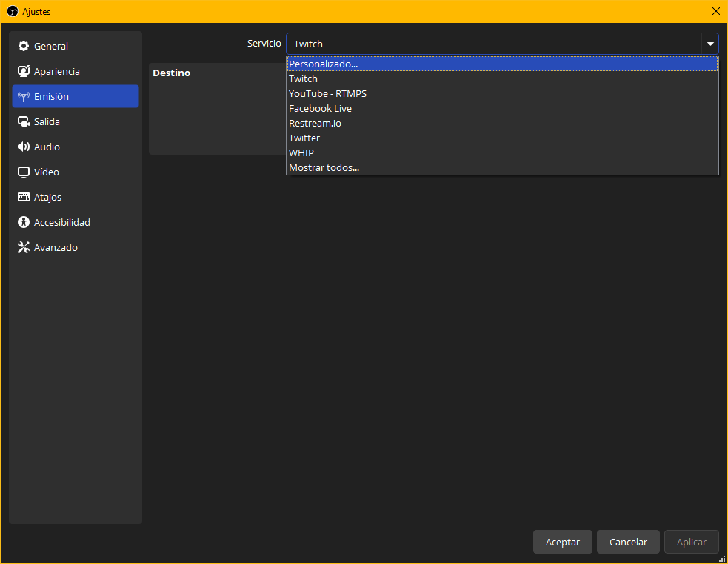
Task: Open Audio settings label
Action: (47, 147)
